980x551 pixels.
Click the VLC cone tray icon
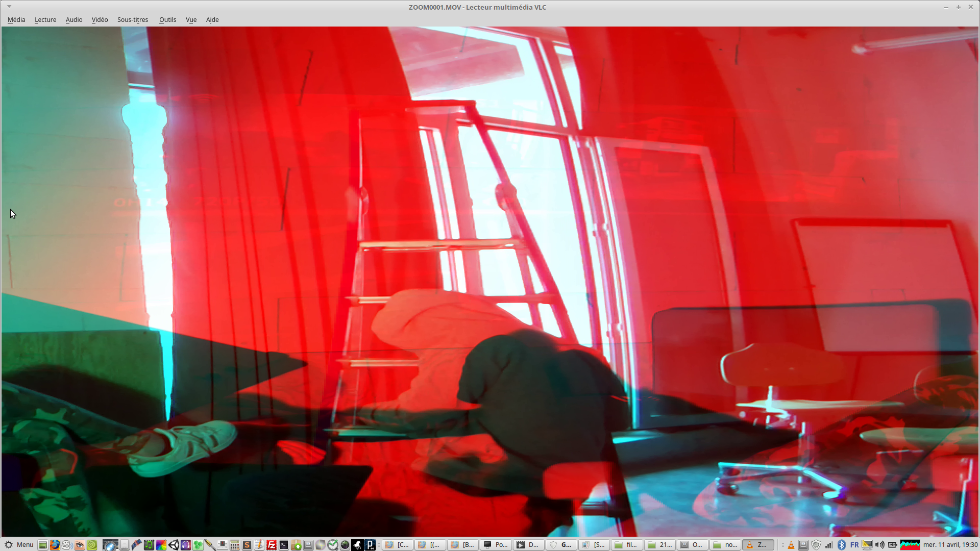tap(791, 545)
